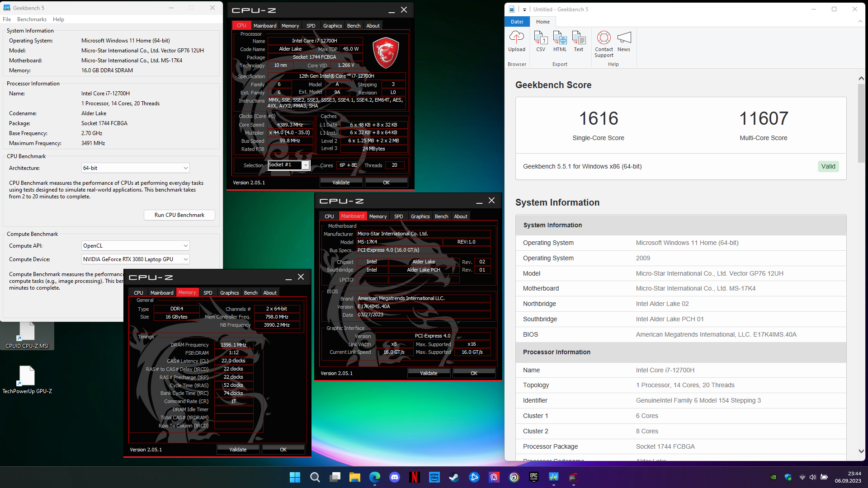This screenshot has width=868, height=488.
Task: Click the Valid badge in Geekbench Score
Action: pos(828,166)
